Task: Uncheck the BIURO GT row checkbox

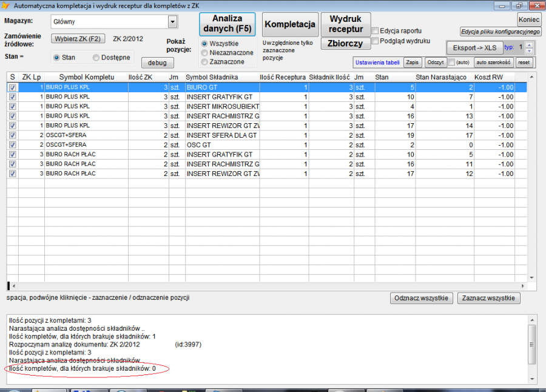Action: pos(13,87)
